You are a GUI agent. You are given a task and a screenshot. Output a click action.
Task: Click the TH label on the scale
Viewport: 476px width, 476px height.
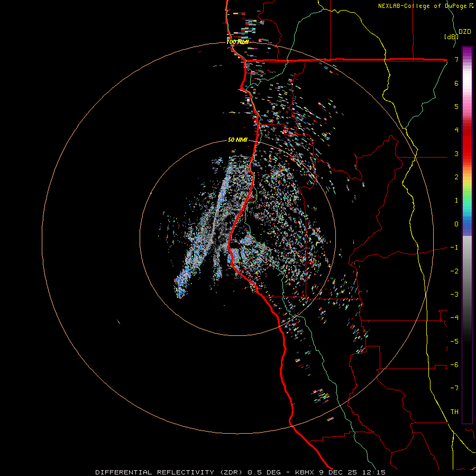click(454, 412)
